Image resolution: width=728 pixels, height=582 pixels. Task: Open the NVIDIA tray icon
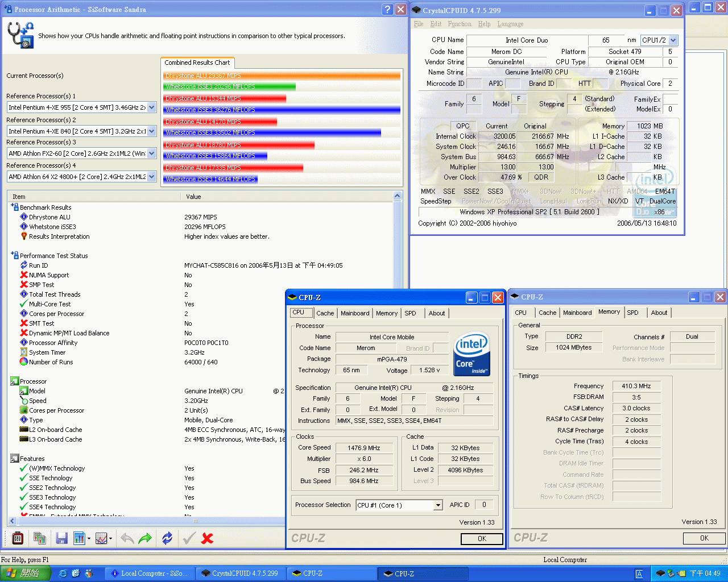pyautogui.click(x=681, y=573)
